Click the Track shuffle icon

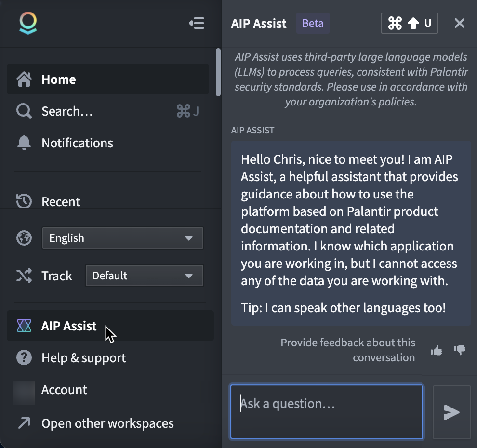(24, 276)
